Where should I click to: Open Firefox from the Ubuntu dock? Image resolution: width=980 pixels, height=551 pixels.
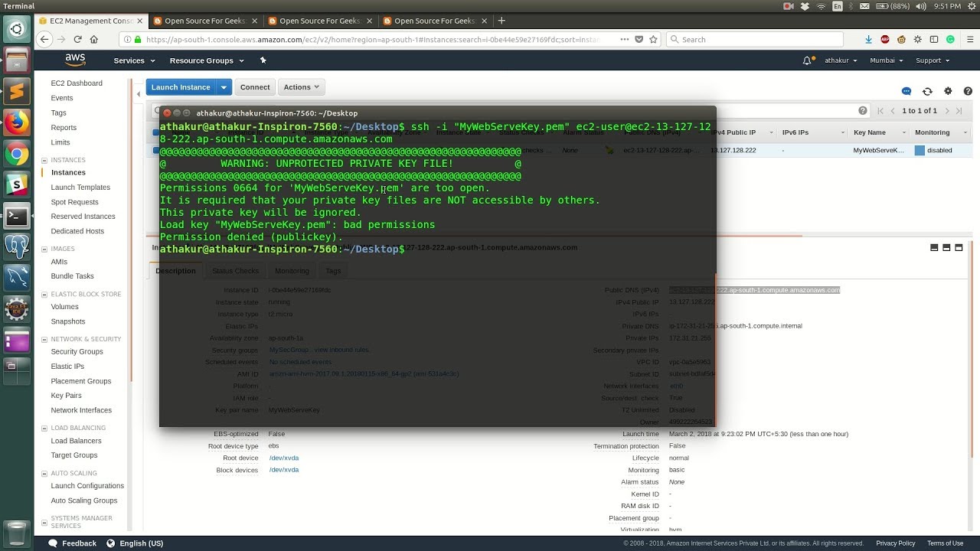tap(16, 123)
